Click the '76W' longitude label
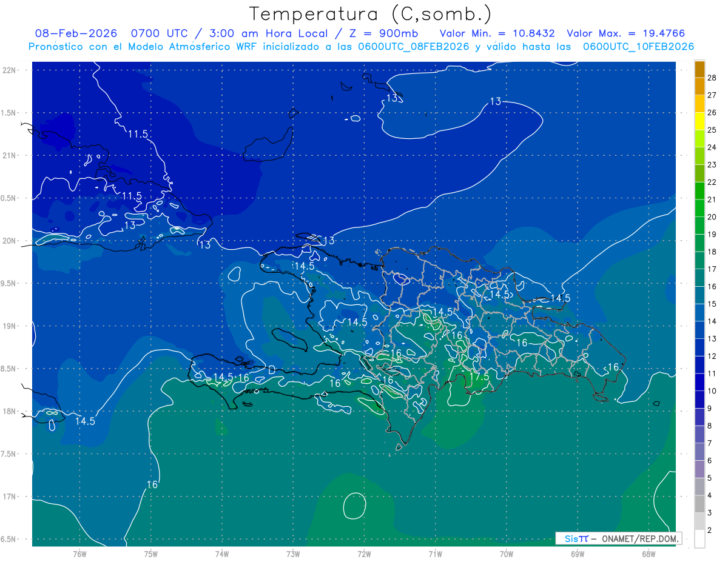 pos(79,554)
